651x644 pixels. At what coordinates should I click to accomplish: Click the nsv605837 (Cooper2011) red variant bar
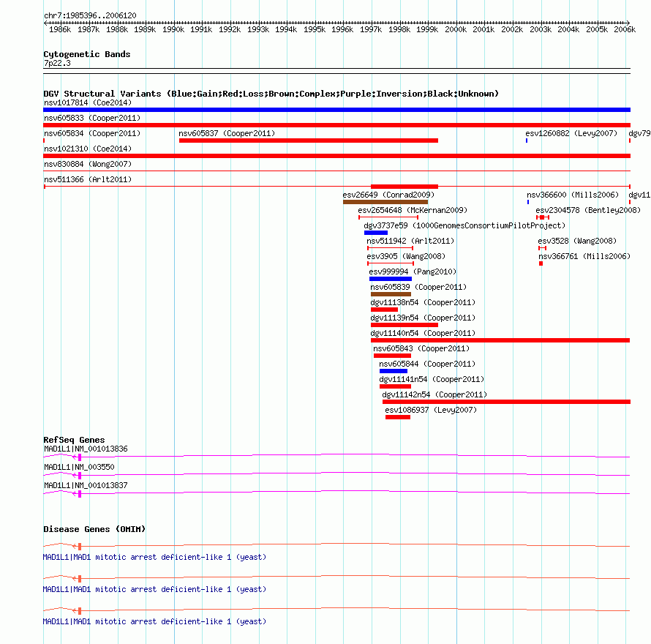pos(309,141)
